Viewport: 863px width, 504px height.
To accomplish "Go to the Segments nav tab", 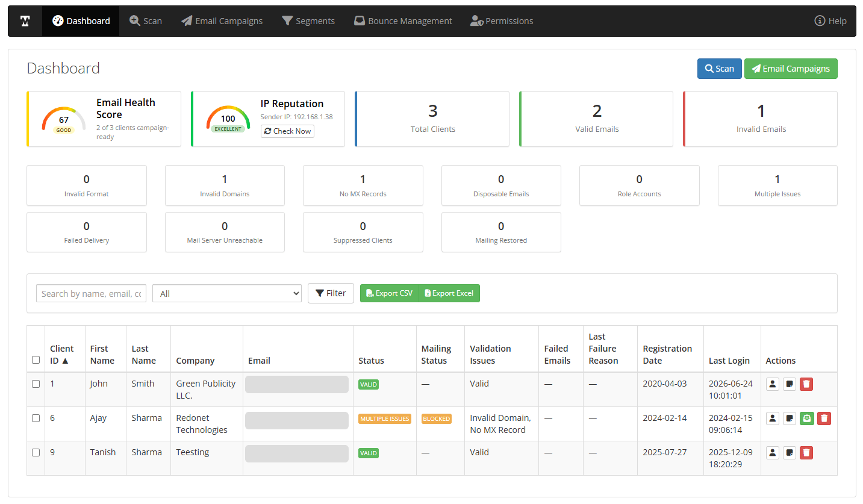I will point(308,21).
